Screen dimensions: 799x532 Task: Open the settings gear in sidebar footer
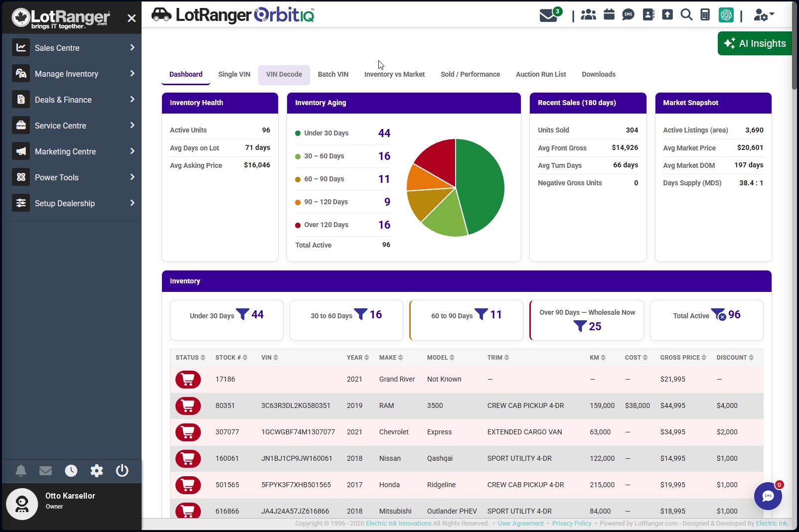pyautogui.click(x=97, y=471)
